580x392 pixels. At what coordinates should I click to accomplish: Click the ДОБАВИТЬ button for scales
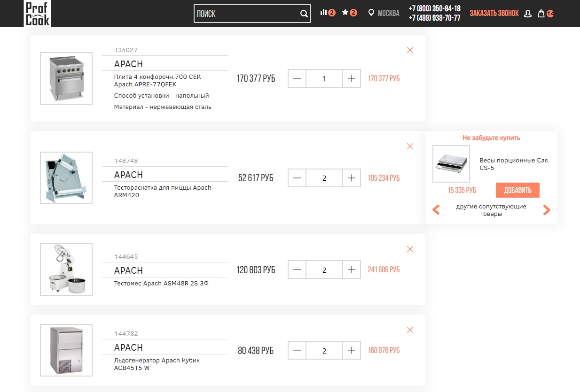tap(517, 190)
